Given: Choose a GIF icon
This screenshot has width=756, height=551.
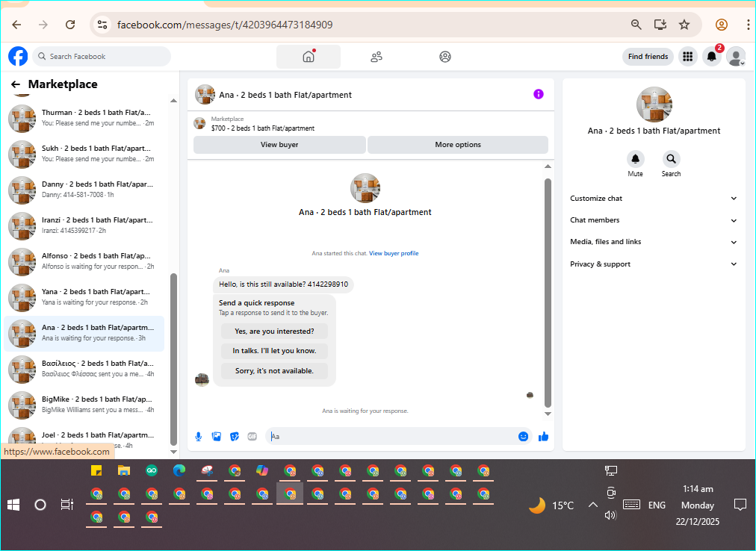Looking at the screenshot, I should point(252,436).
